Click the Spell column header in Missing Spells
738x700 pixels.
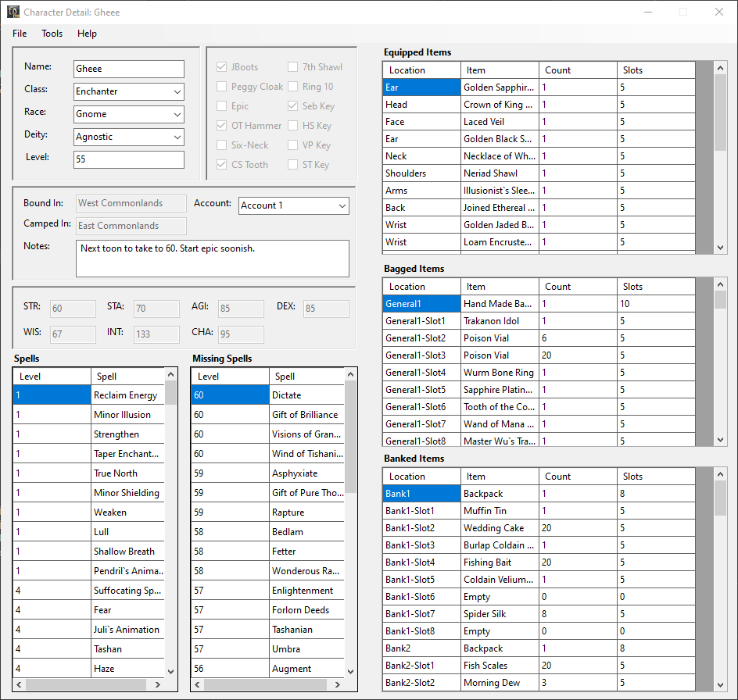click(306, 377)
